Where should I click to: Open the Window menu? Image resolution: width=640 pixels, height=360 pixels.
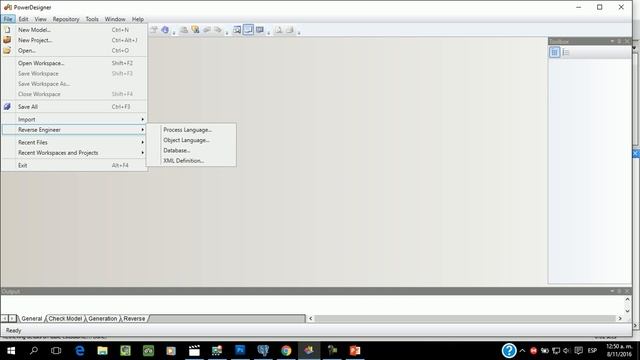tap(115, 19)
